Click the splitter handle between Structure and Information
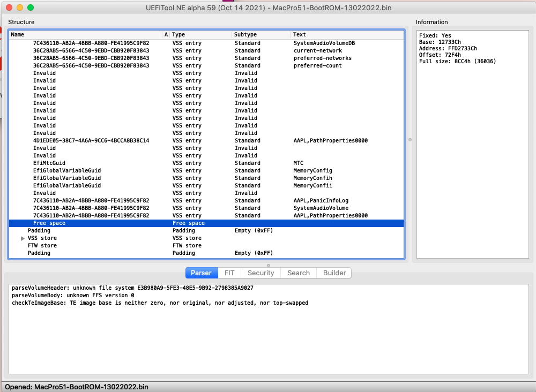 [x=410, y=140]
